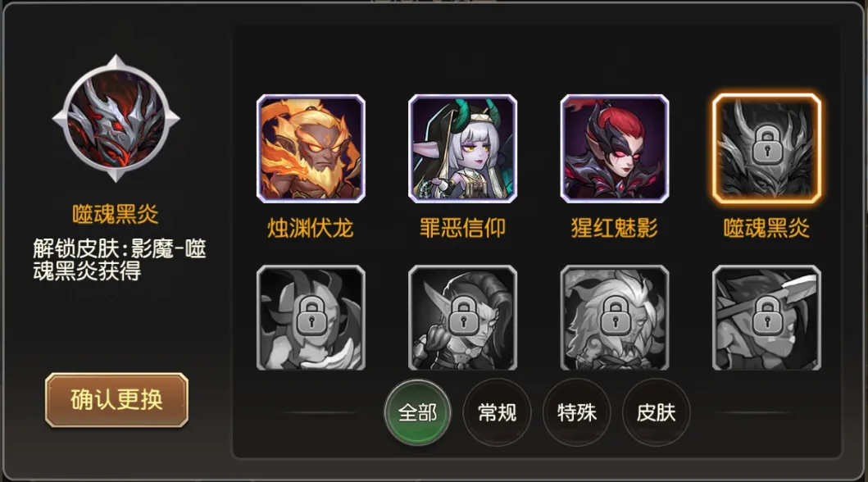The width and height of the screenshot is (868, 482).
Task: Click the locked bearded elder avatar
Action: [615, 317]
